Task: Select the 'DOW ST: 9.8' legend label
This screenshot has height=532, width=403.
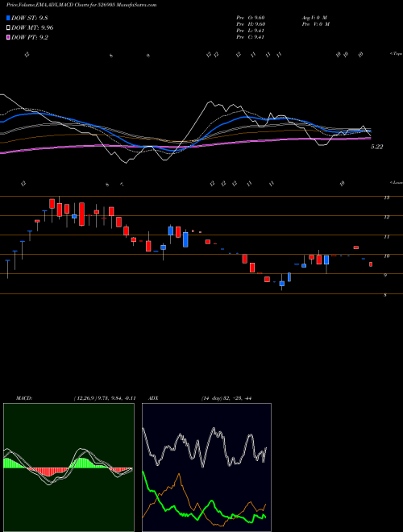Action: coord(31,18)
